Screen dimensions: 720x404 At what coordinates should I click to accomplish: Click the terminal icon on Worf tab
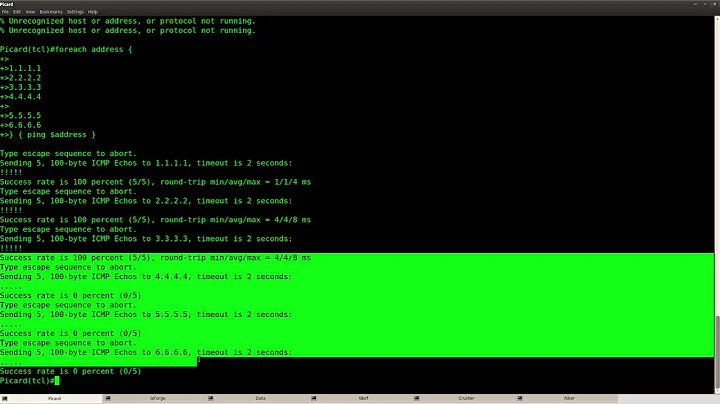[314, 398]
